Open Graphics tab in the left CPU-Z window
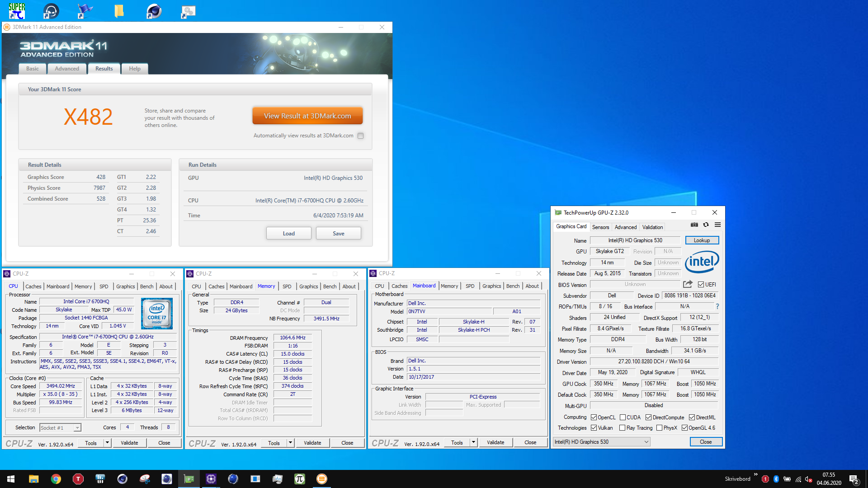This screenshot has width=868, height=488. click(x=125, y=286)
